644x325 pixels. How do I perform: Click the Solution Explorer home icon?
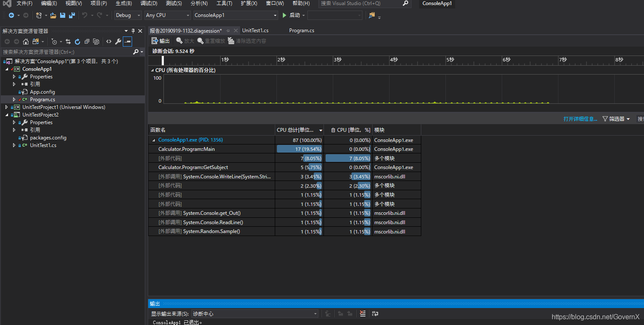26,42
